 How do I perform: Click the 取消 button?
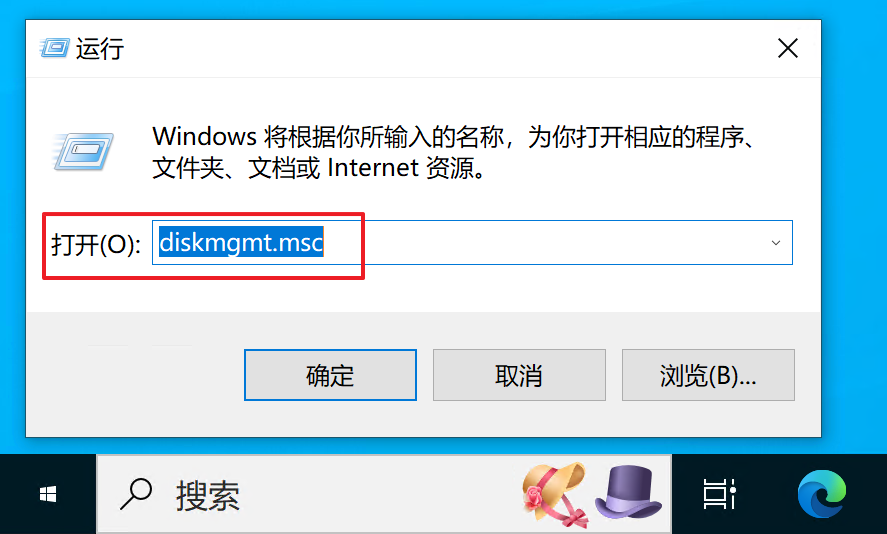(519, 375)
